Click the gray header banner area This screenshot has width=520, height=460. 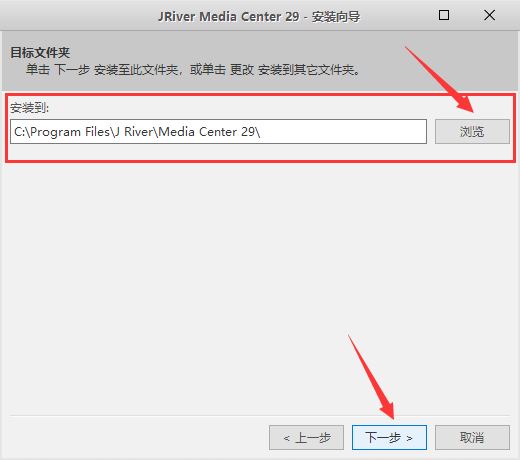tap(260, 61)
